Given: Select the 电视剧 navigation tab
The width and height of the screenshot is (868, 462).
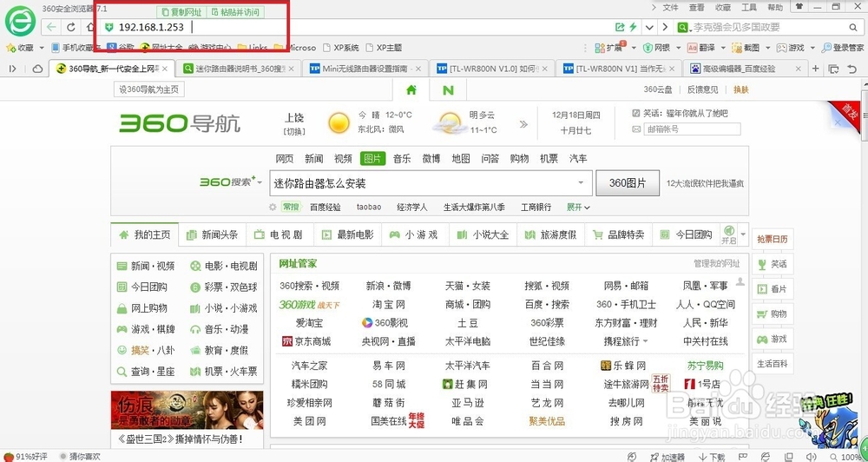Looking at the screenshot, I should [x=280, y=234].
